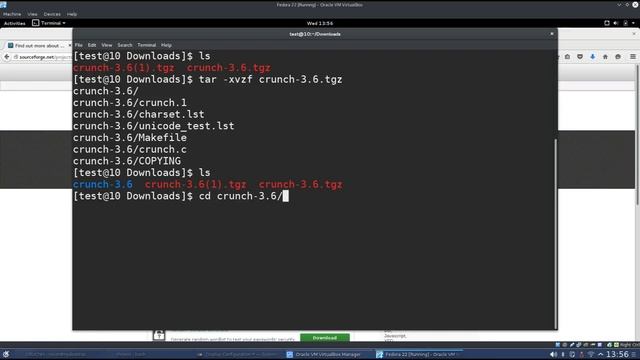Screen dimensions: 640x360
Task: Click the icon between home and hamburger menu in Firefox
Action: (x=618, y=57)
